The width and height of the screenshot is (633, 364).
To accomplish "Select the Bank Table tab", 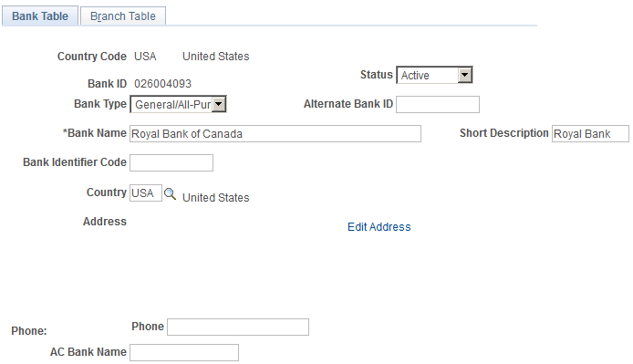I will (40, 16).
